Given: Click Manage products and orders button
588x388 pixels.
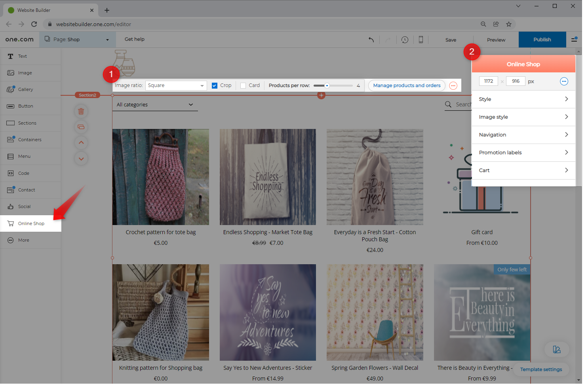Looking at the screenshot, I should (x=407, y=85).
